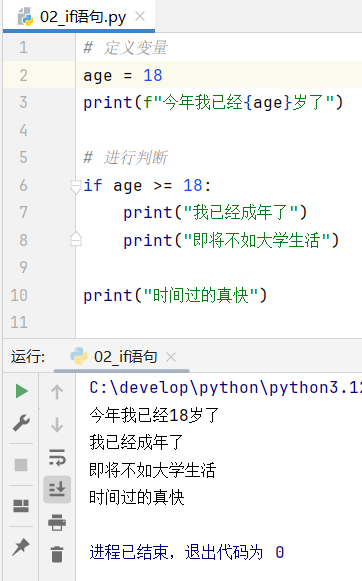The height and width of the screenshot is (581, 362).
Task: Click the trash Clear All icon
Action: click(57, 555)
